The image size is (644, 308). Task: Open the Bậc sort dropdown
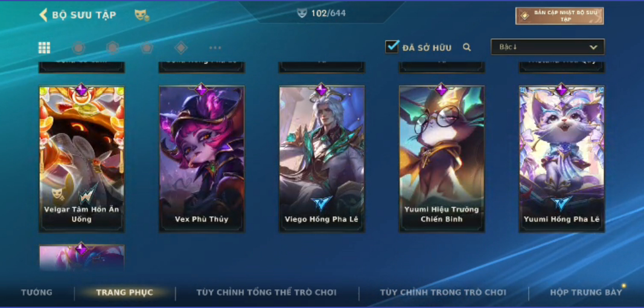[547, 47]
